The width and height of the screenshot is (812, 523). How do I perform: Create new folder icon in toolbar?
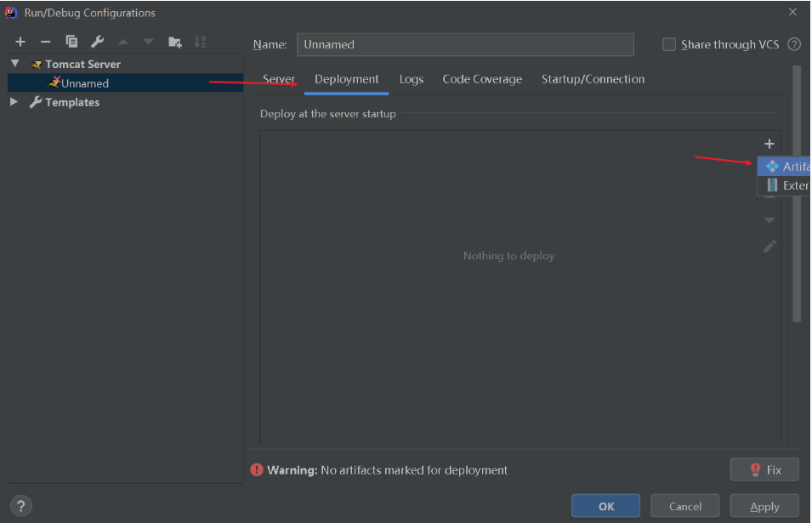(x=175, y=42)
